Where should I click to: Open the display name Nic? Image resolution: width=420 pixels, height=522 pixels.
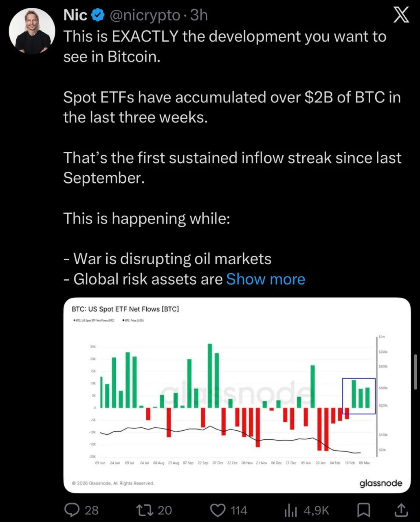tap(75, 15)
